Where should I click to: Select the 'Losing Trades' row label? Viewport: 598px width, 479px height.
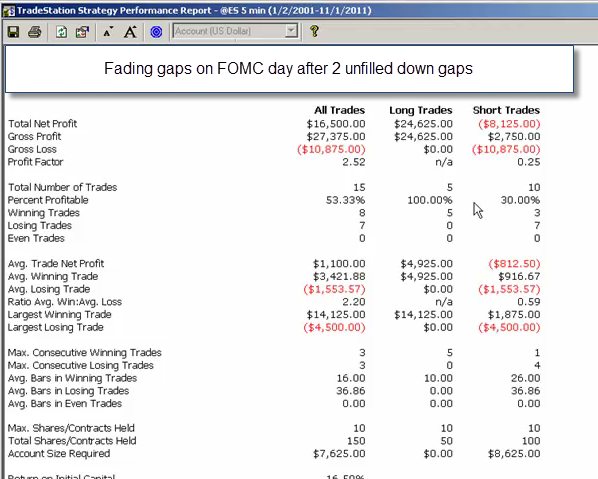40,225
